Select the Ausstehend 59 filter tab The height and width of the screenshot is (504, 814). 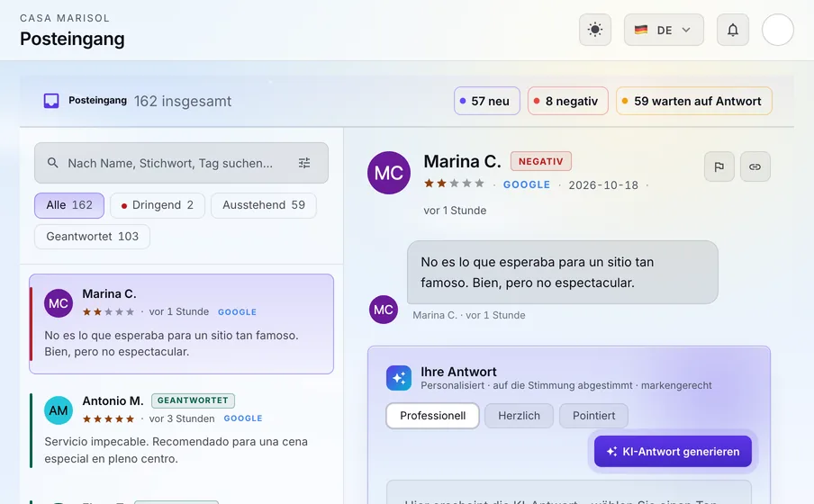(x=263, y=205)
